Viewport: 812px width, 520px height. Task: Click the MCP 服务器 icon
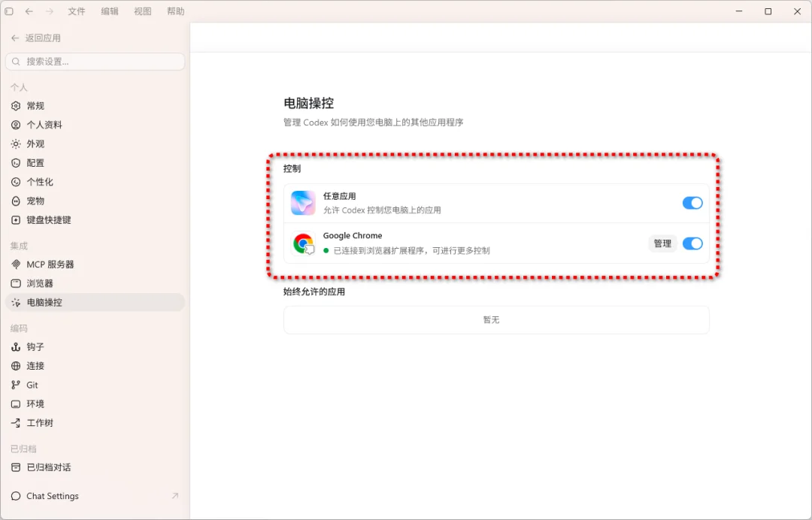pyautogui.click(x=16, y=265)
